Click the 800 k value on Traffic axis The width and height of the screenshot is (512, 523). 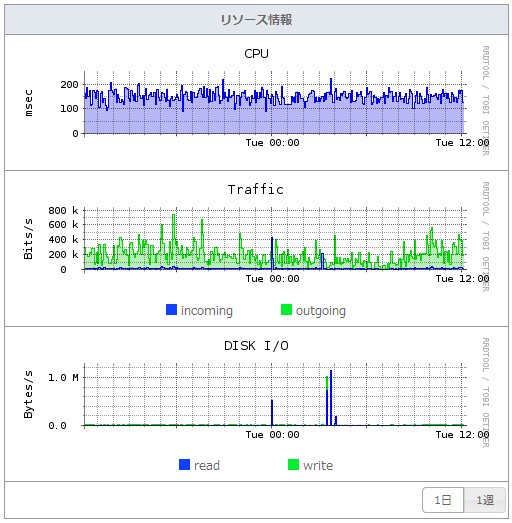click(x=63, y=210)
